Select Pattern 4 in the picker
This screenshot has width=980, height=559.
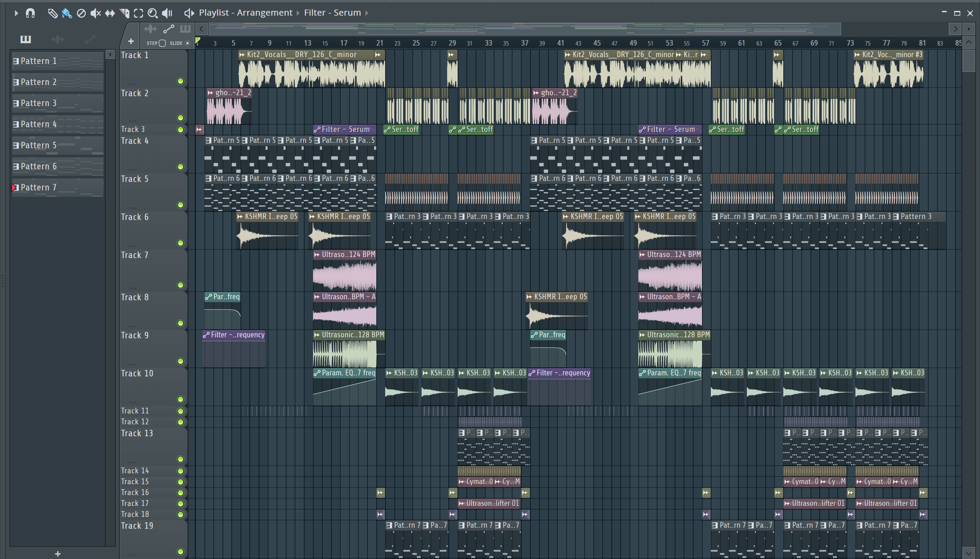58,124
